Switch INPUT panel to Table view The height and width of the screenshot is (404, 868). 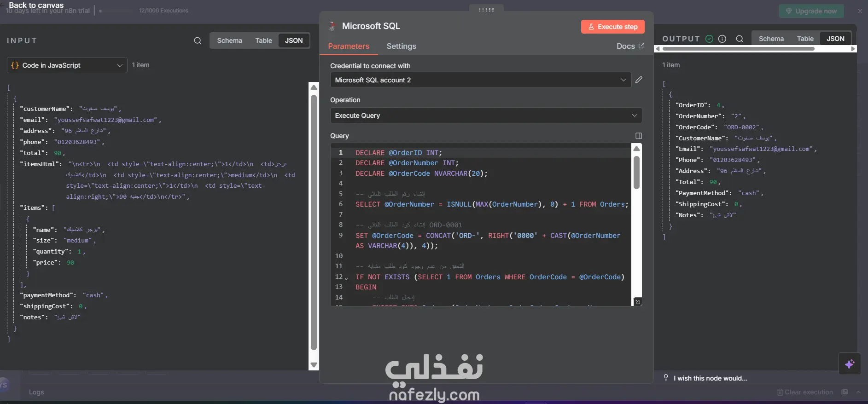[x=264, y=40]
